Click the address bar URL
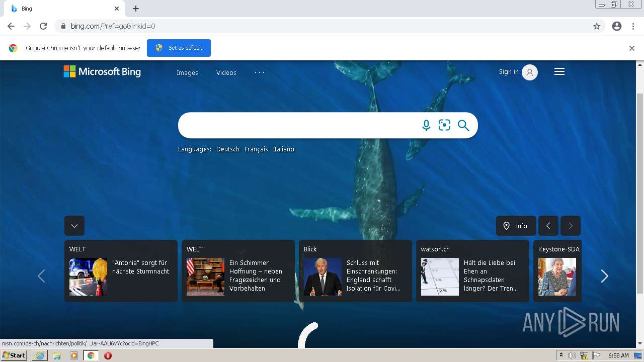 (x=113, y=26)
